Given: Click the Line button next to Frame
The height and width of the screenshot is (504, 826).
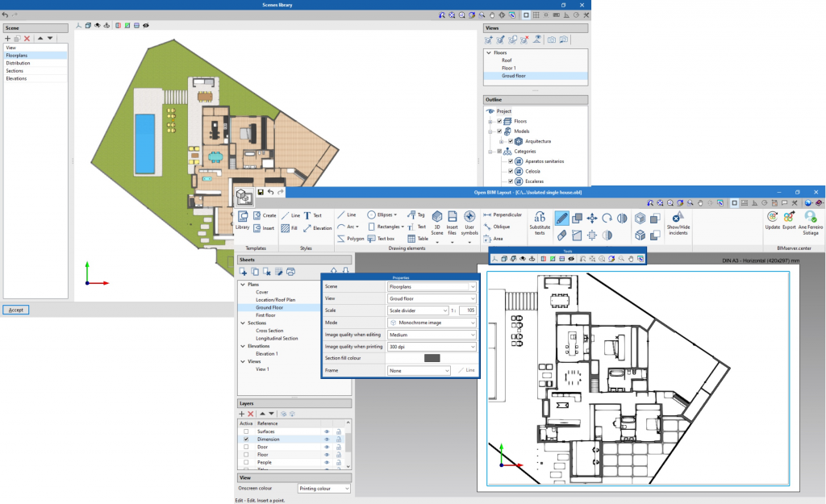Looking at the screenshot, I should [x=469, y=370].
